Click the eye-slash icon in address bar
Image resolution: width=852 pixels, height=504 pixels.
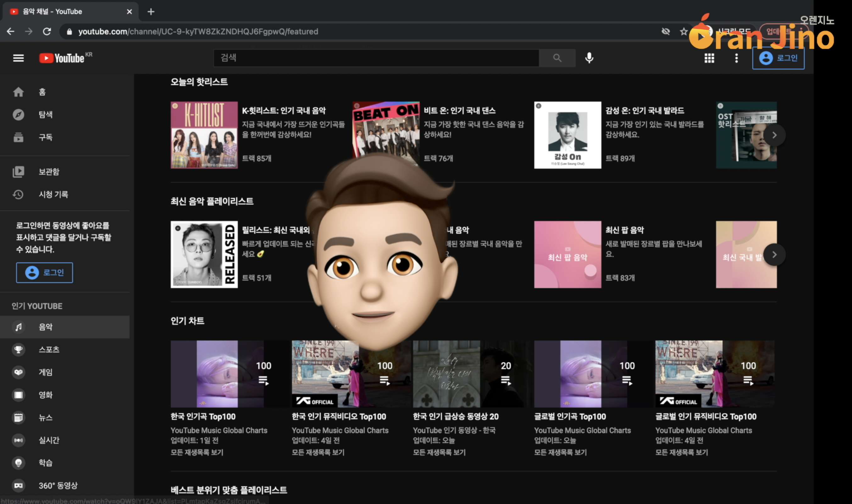(x=665, y=31)
